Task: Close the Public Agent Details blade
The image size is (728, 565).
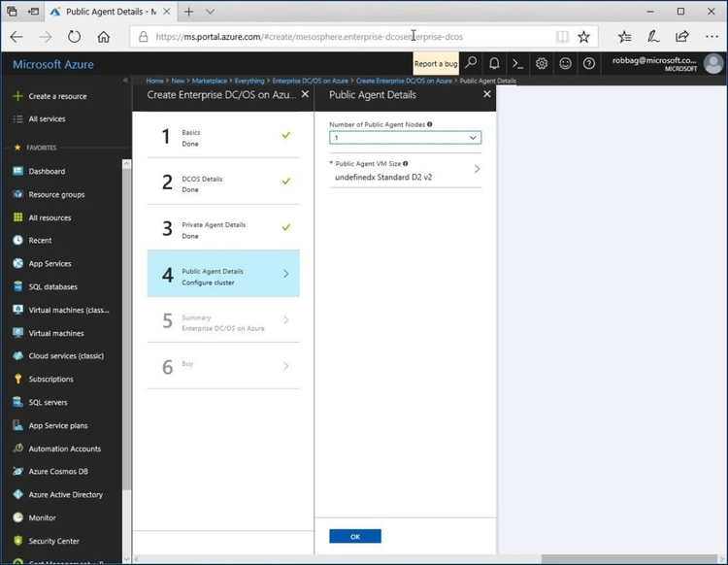Action: click(486, 95)
